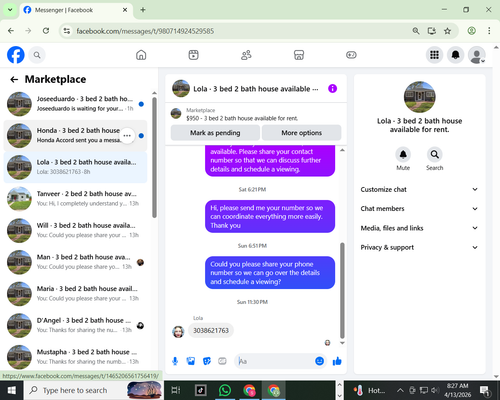
Task: Open Task View on taskbar
Action: click(x=176, y=390)
